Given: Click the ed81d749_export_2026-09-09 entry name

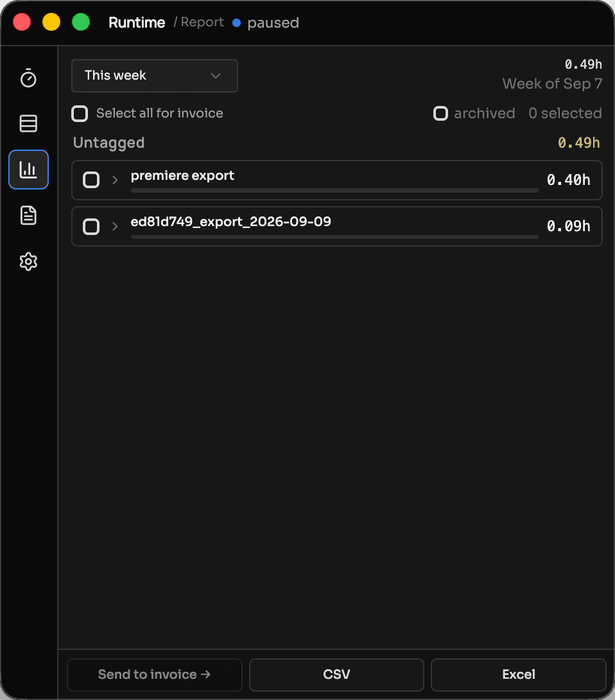Looking at the screenshot, I should (230, 222).
